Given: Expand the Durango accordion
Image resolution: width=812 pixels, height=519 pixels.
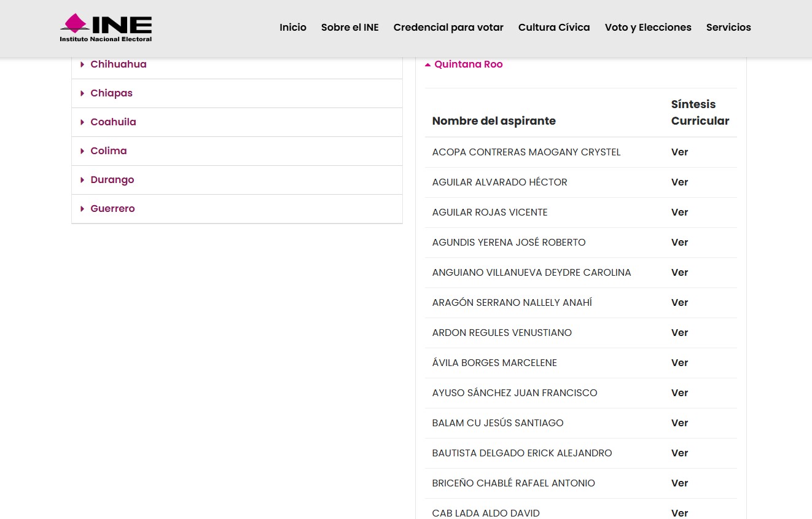Looking at the screenshot, I should coord(112,180).
